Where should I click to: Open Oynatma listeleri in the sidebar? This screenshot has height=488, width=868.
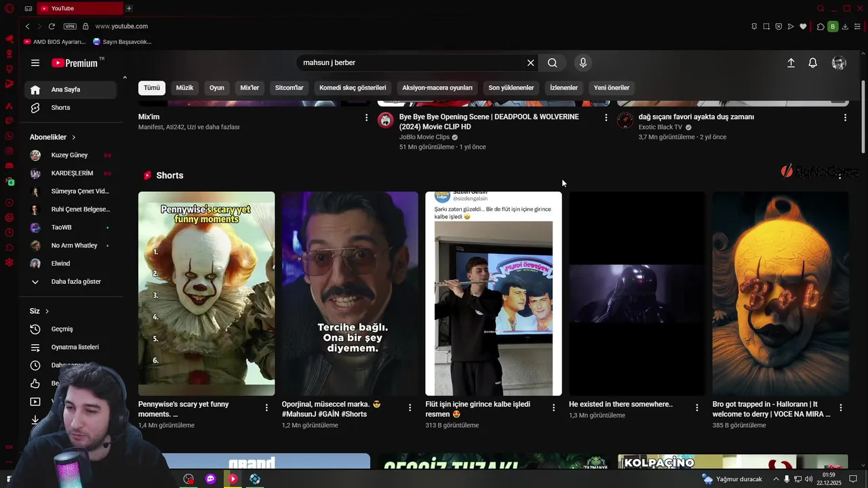point(72,347)
